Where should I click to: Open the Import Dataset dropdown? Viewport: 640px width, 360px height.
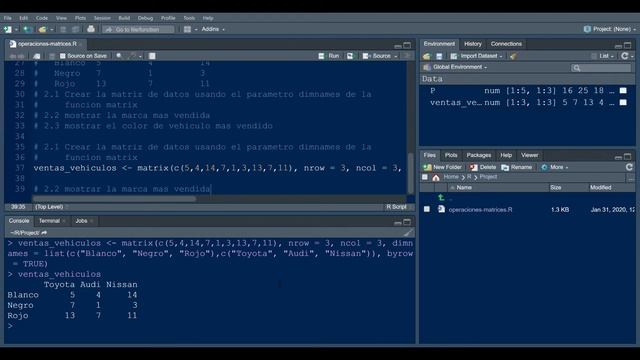[476, 56]
